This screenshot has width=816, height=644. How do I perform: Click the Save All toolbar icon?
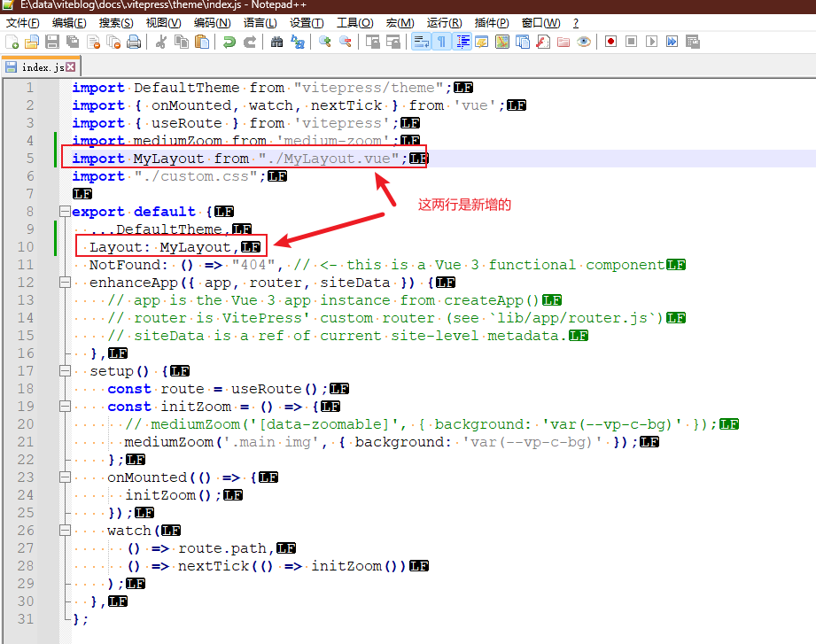pos(71,42)
